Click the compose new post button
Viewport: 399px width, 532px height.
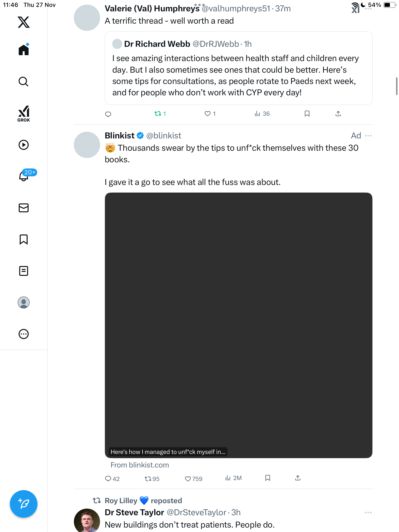24,504
